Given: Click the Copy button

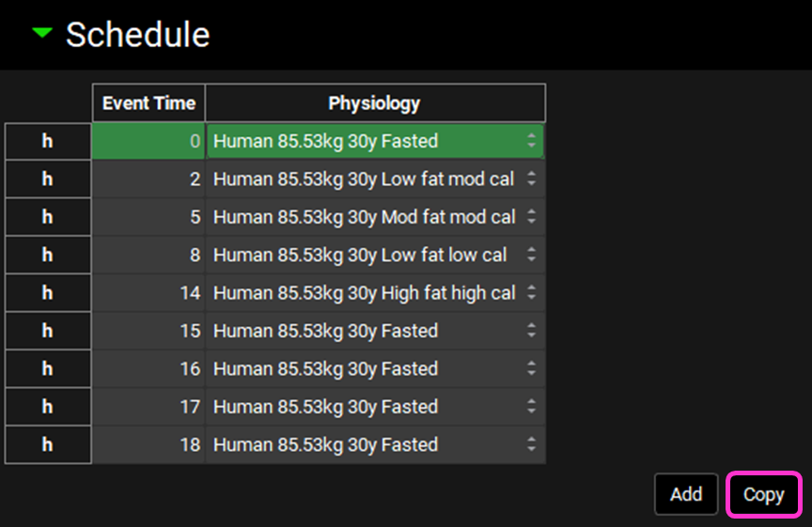Looking at the screenshot, I should click(763, 495).
